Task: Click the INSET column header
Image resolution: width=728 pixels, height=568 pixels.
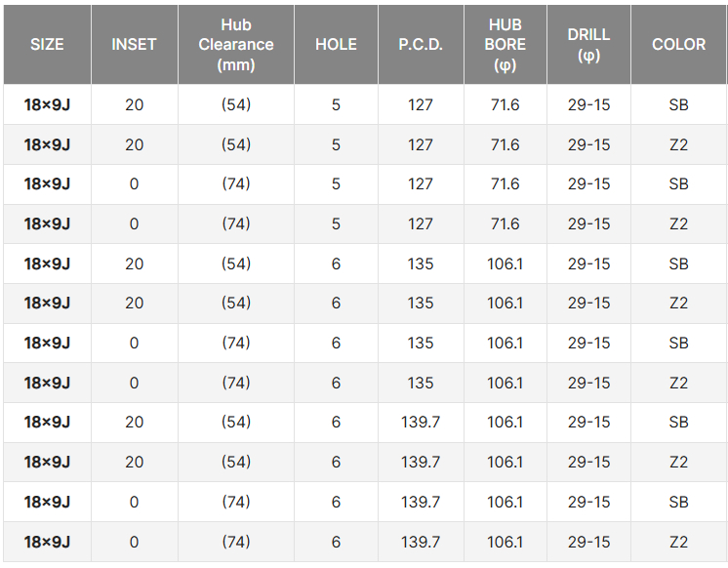Action: click(134, 45)
